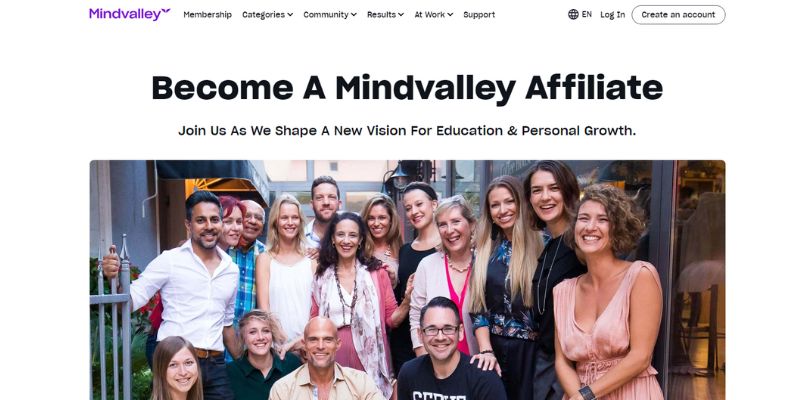The image size is (800, 400).
Task: Click the Categories chevron arrow
Action: pos(290,15)
